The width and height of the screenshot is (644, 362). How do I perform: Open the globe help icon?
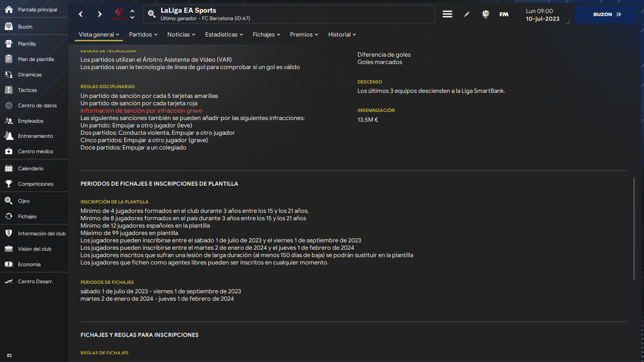click(x=485, y=14)
